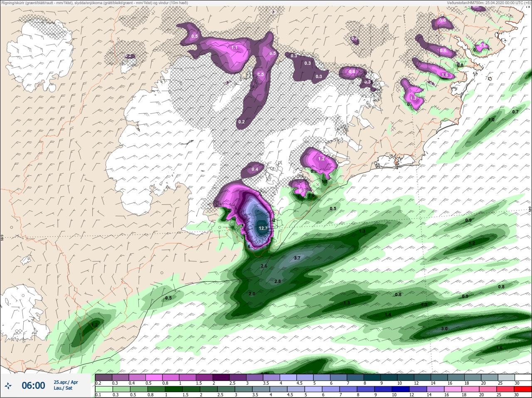
Task: Select the 2.0 rain value label
Action: point(251,294)
